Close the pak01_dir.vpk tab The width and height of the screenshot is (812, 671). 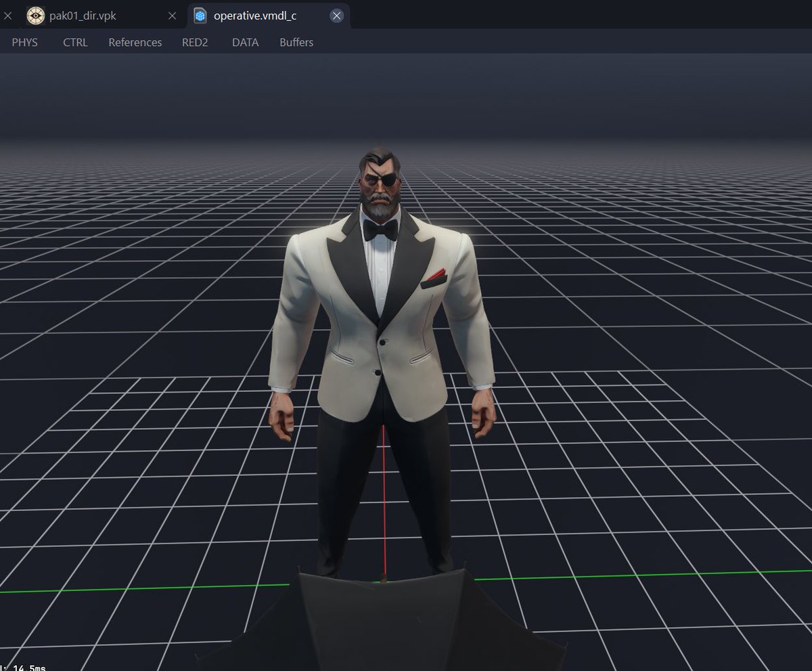173,16
